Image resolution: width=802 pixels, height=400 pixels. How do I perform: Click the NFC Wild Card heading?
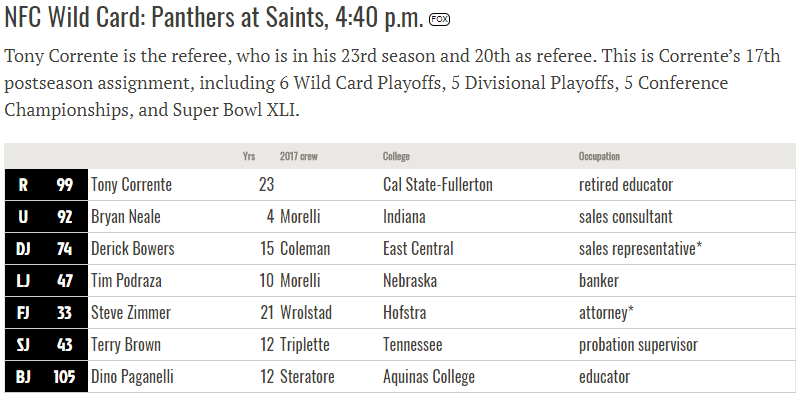[214, 17]
